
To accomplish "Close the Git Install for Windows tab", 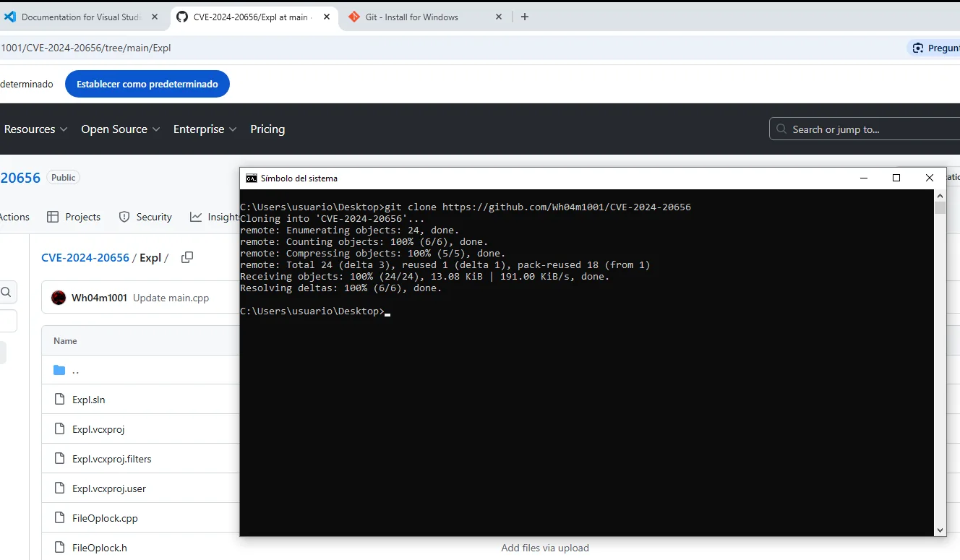I will [499, 17].
